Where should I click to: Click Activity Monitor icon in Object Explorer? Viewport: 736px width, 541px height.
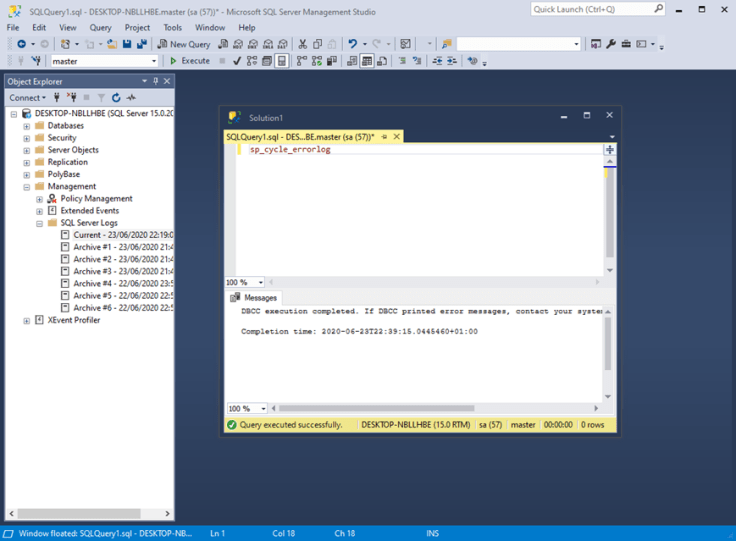pos(131,98)
